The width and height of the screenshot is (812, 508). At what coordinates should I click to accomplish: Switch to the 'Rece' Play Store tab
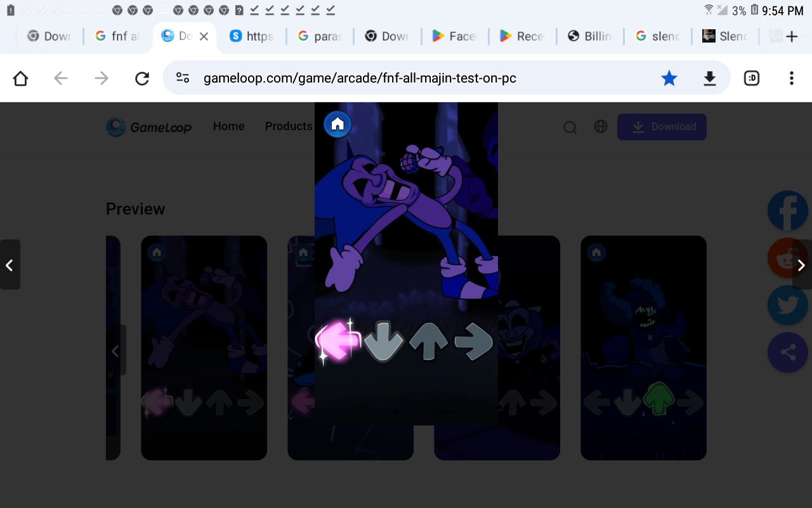coord(521,36)
